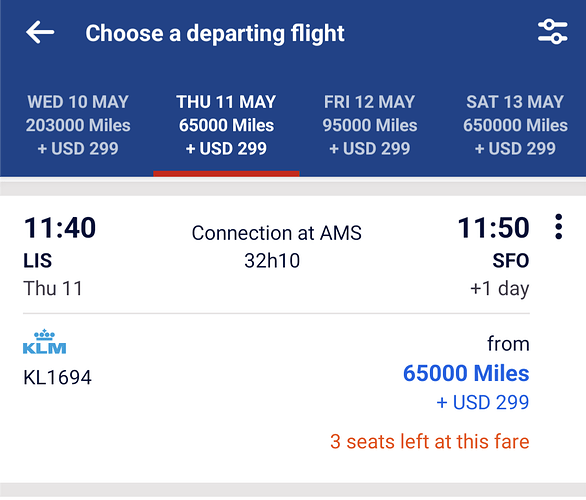Switch to the FRI 12 MAY tab
The height and width of the screenshot is (500, 586).
coord(370,125)
